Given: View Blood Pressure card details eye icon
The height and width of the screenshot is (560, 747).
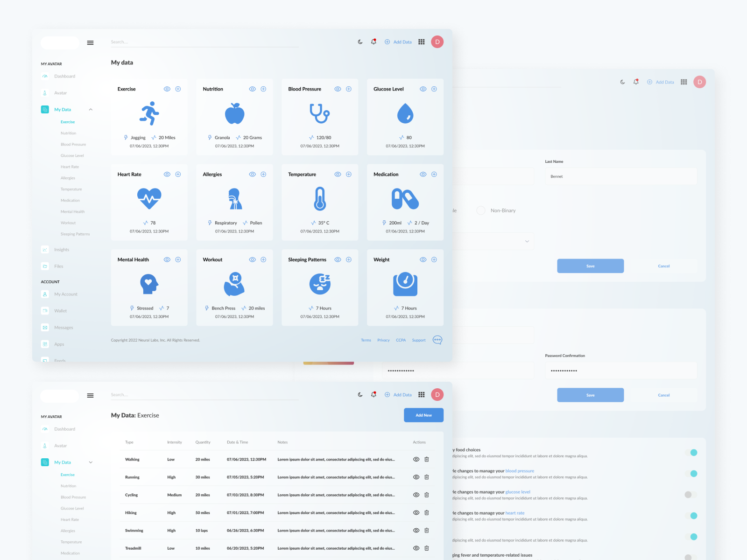Looking at the screenshot, I should coord(338,89).
